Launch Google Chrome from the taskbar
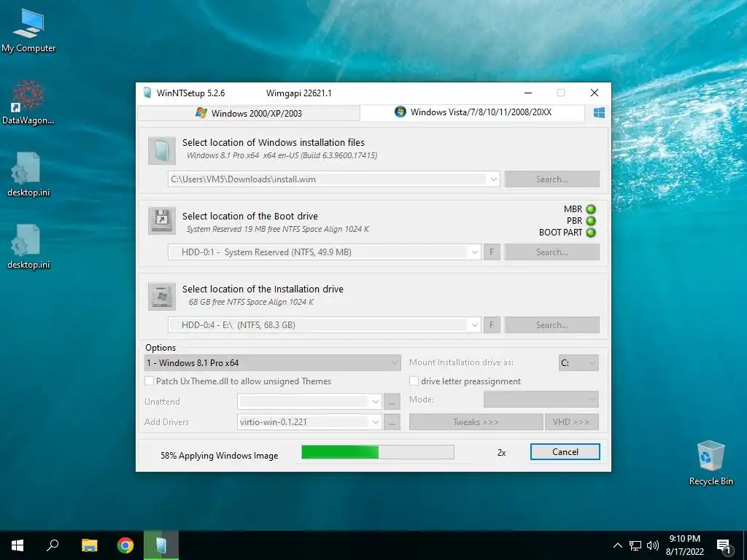Screen dimensions: 747x560 coord(125,545)
